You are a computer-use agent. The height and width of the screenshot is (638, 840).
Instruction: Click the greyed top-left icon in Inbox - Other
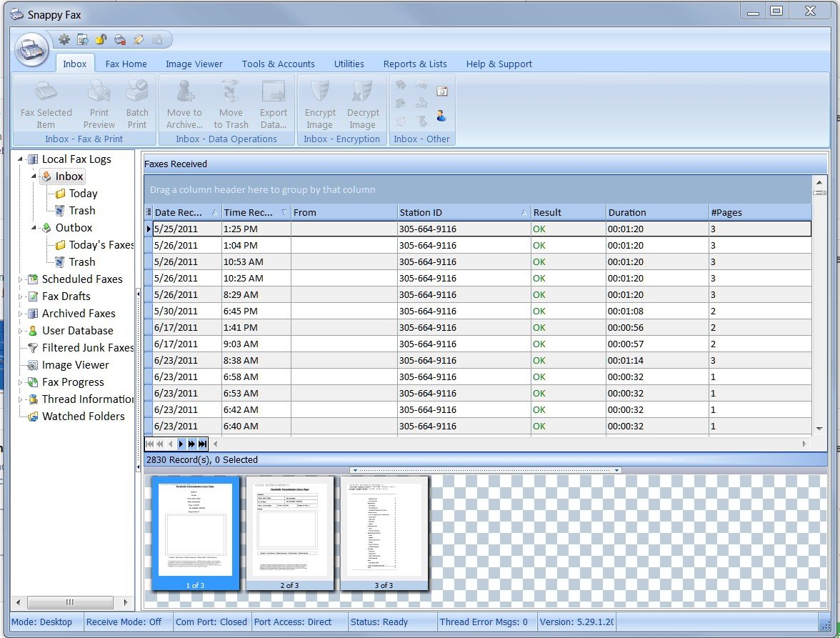401,85
